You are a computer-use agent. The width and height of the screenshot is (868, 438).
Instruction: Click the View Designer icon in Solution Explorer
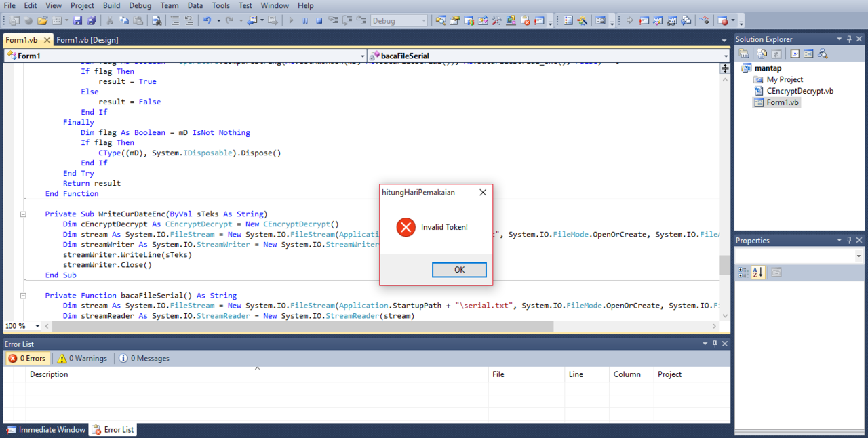tap(808, 54)
